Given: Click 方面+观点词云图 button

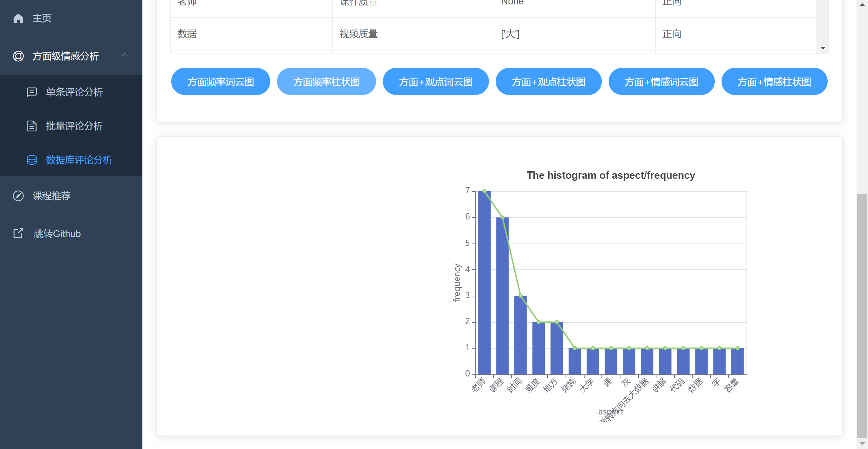Looking at the screenshot, I should (435, 82).
